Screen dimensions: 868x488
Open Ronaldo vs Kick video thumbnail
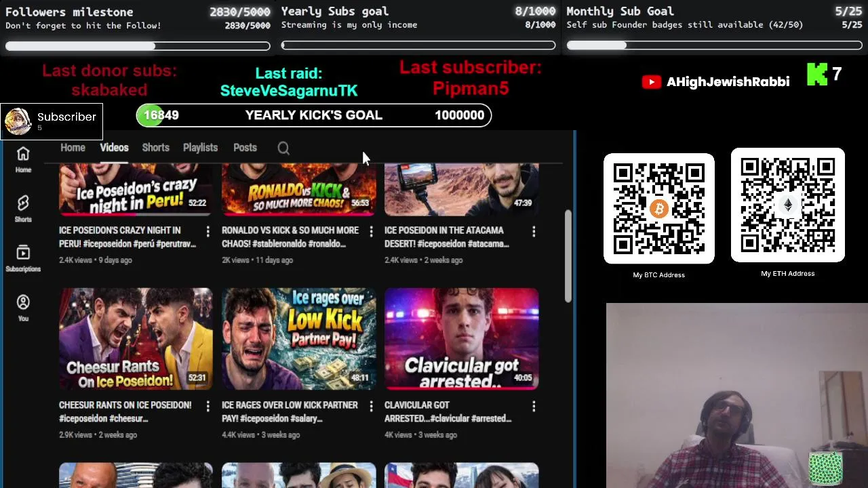(298, 189)
